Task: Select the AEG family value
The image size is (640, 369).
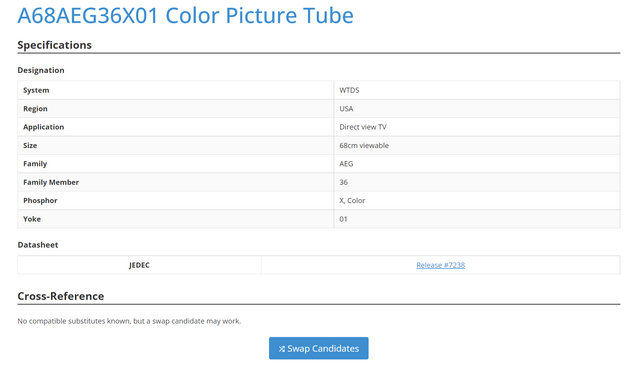Action: coord(346,164)
